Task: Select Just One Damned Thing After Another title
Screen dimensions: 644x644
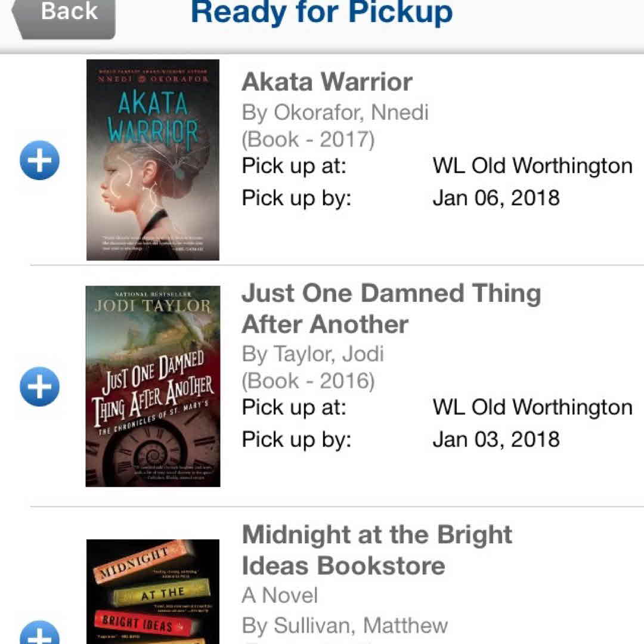Action: 391,309
